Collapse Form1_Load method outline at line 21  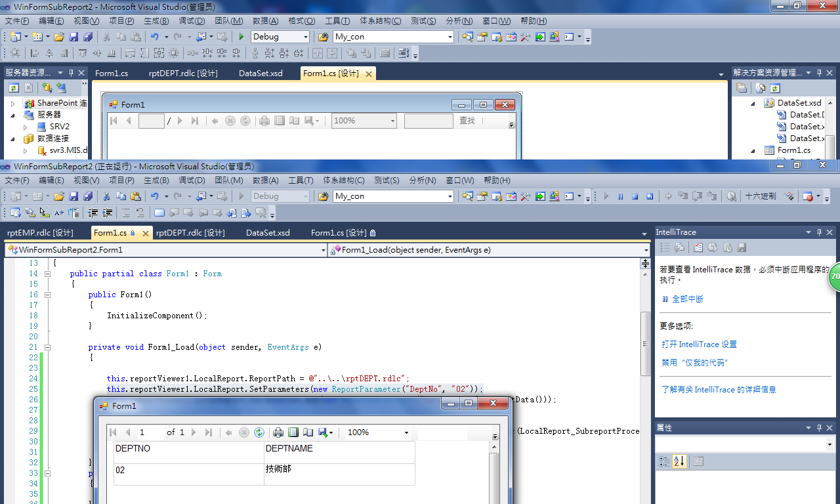tap(47, 347)
